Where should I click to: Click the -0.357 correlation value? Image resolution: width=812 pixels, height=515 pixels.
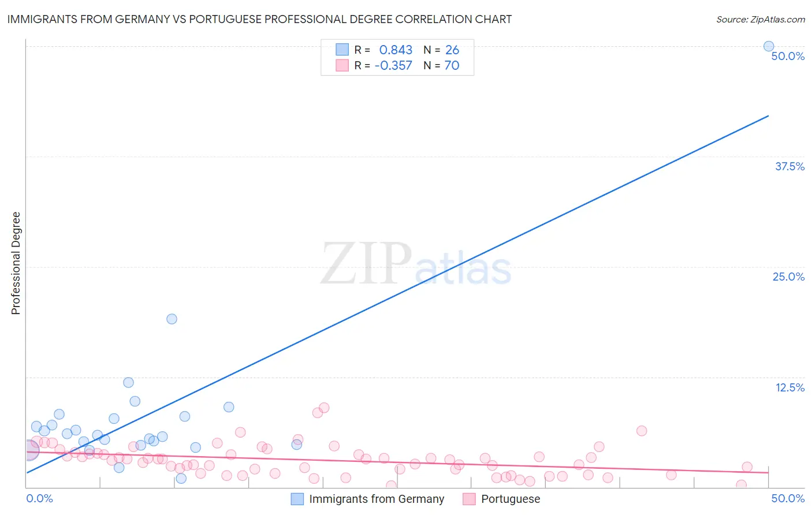(393, 65)
